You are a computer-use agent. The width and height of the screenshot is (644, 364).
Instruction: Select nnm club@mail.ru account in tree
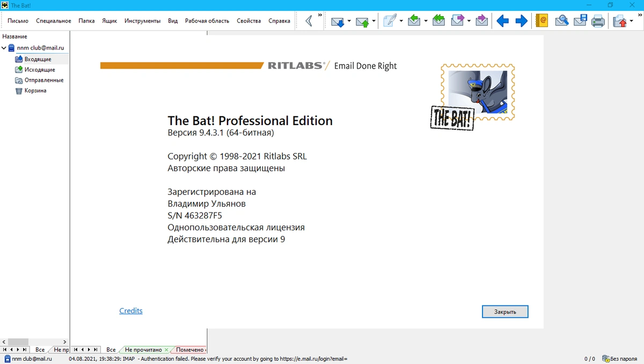pyautogui.click(x=40, y=48)
